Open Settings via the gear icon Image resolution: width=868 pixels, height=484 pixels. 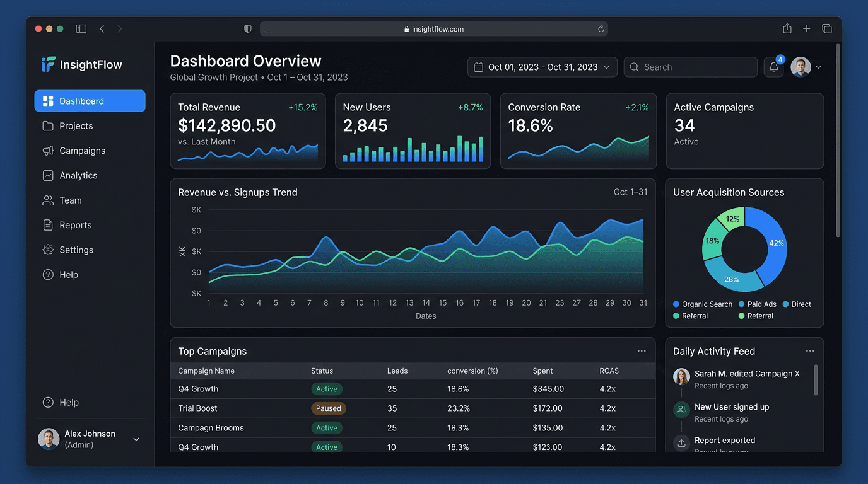pos(47,250)
